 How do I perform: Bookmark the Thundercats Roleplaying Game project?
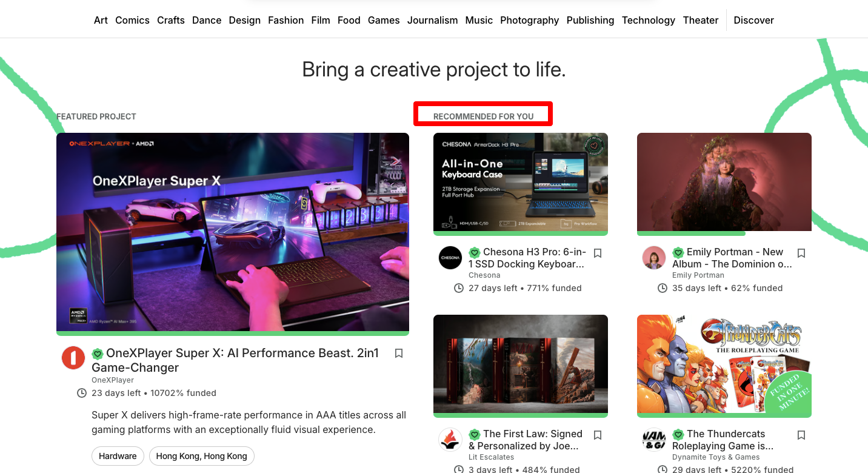tap(801, 435)
